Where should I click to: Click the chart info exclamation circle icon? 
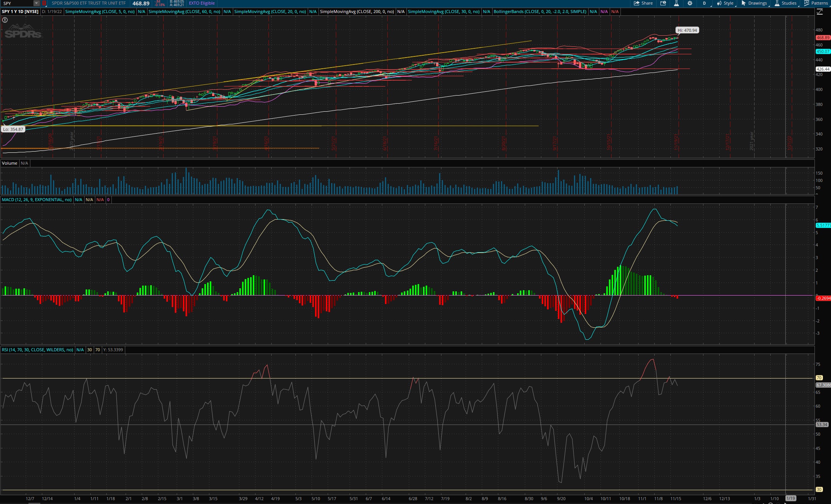[x=5, y=20]
